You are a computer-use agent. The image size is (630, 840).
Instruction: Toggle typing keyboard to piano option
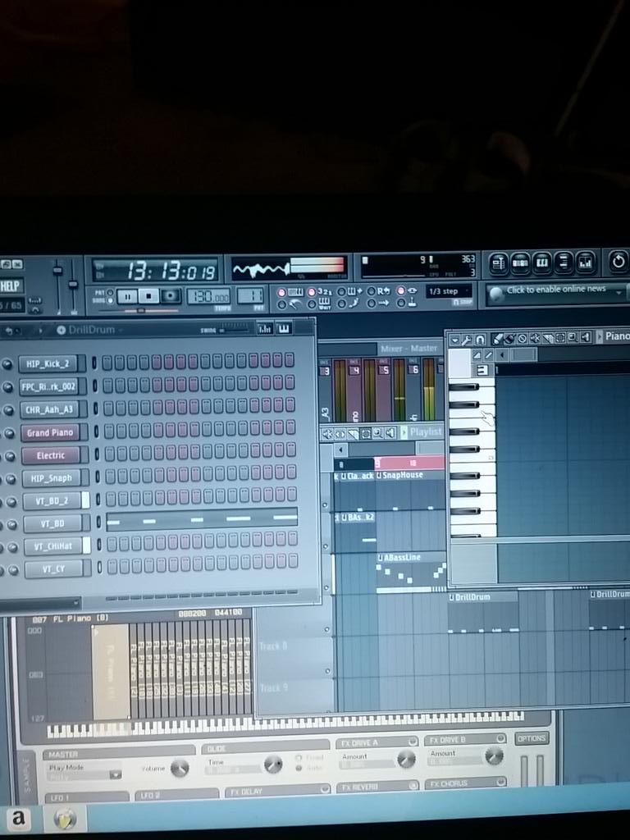281,293
